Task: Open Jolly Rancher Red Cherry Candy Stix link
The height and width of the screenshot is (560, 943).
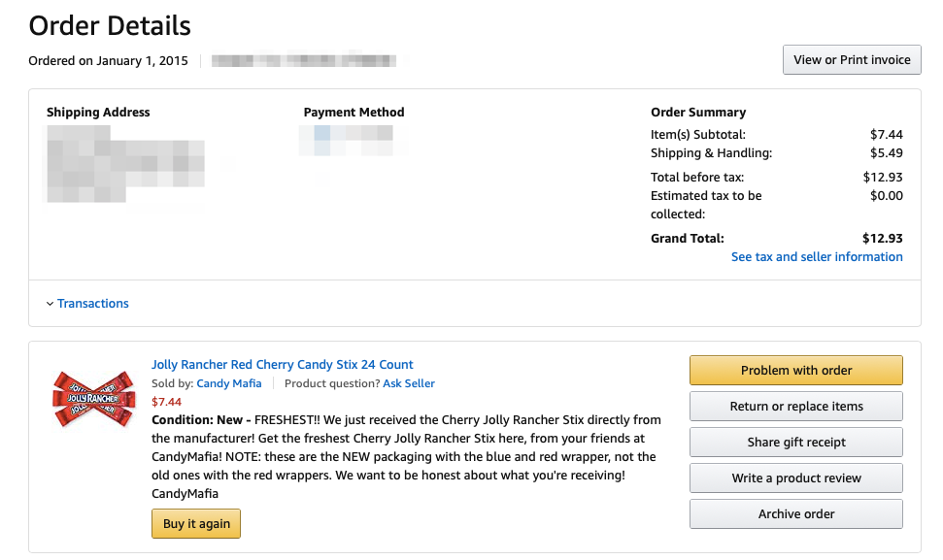Action: 282,365
